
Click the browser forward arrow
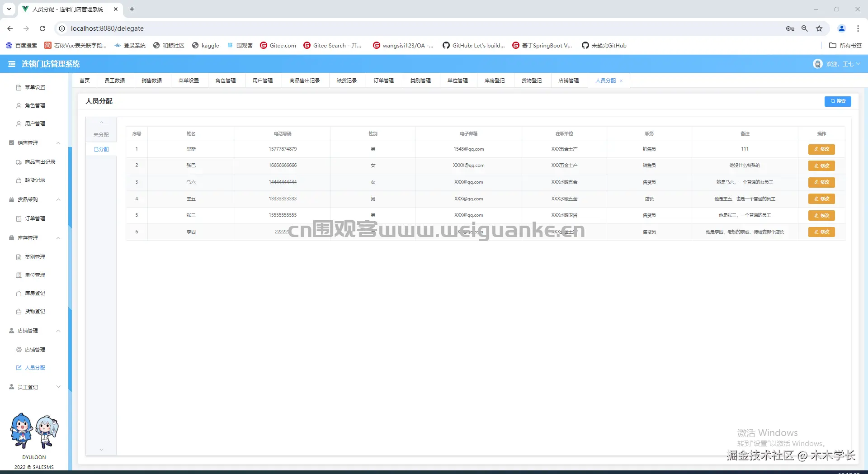pyautogui.click(x=26, y=28)
